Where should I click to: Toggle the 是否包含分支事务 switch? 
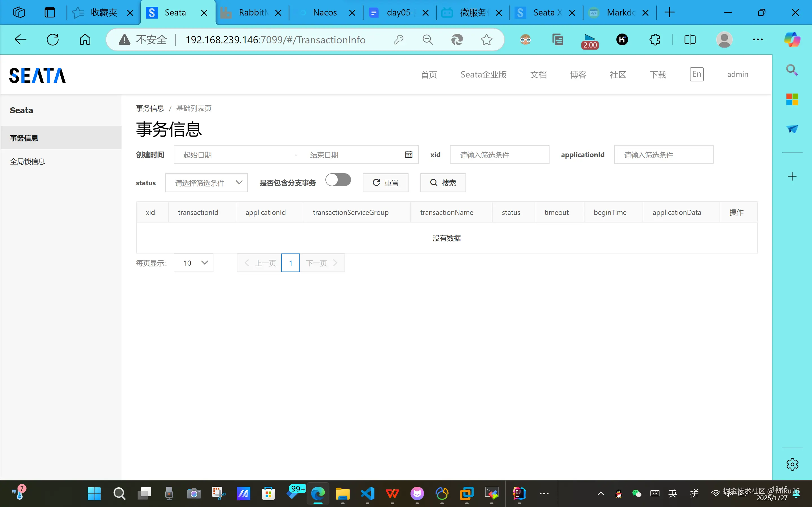pos(338,180)
